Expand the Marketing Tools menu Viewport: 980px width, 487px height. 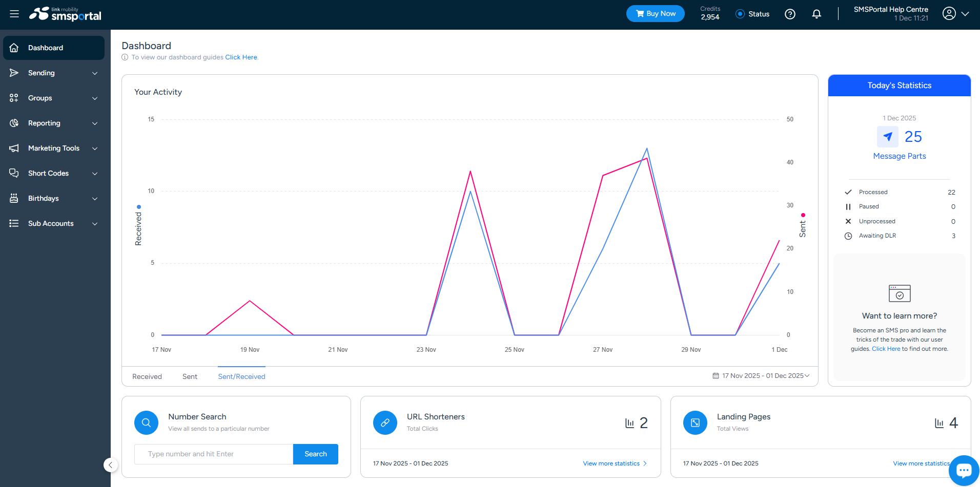click(54, 148)
